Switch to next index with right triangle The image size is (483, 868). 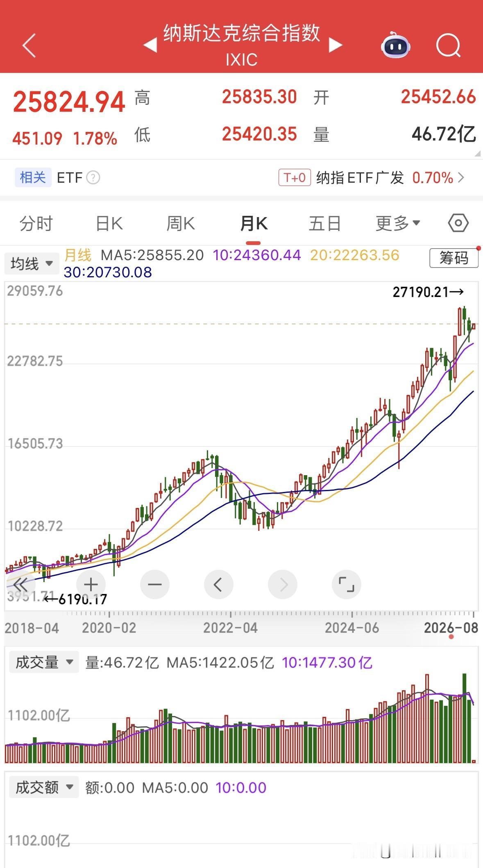(336, 45)
